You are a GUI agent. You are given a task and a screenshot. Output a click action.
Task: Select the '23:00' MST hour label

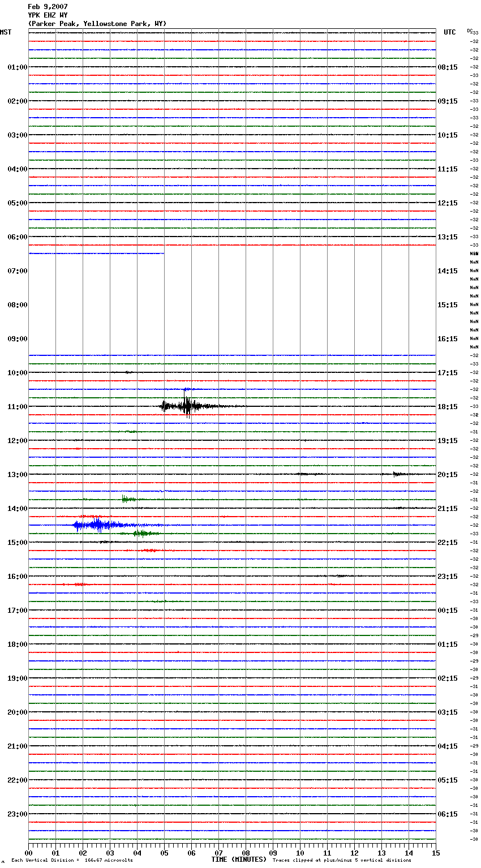pyautogui.click(x=18, y=814)
